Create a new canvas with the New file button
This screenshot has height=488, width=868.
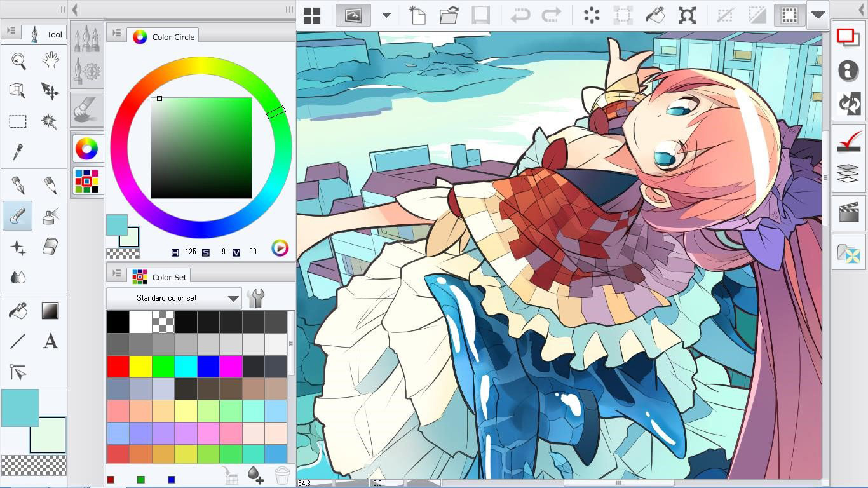point(417,14)
